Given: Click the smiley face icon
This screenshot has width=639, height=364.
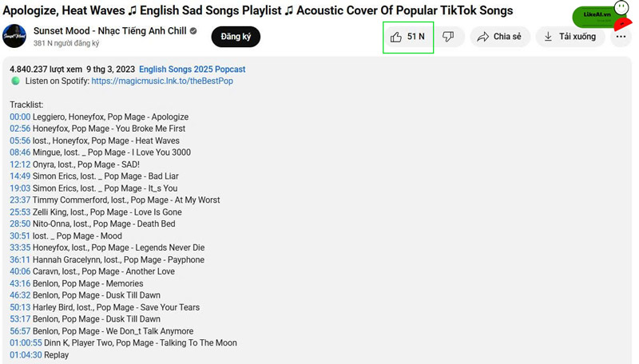Looking at the screenshot, I should coord(621,7).
